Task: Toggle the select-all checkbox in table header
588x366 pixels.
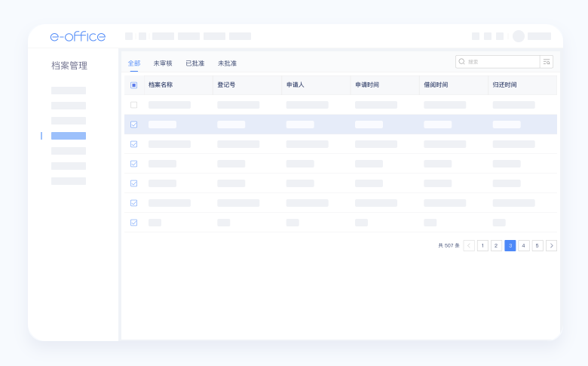Action: [x=133, y=85]
